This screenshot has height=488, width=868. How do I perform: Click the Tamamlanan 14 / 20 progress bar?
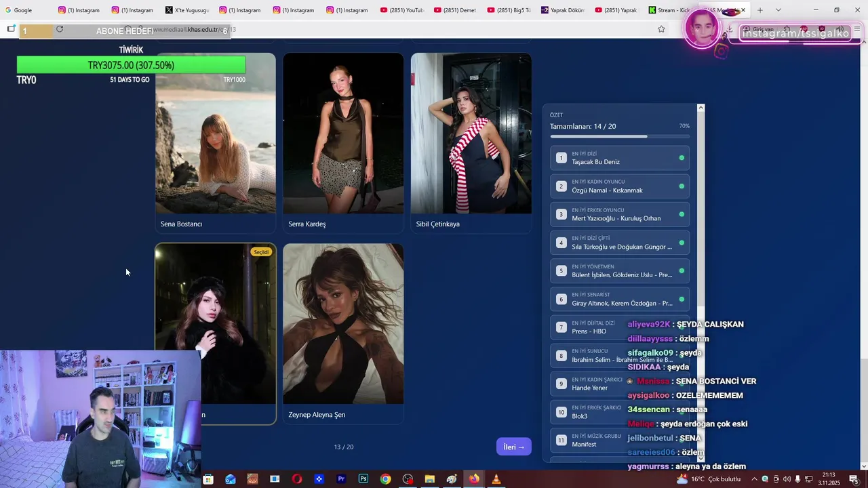pos(620,136)
